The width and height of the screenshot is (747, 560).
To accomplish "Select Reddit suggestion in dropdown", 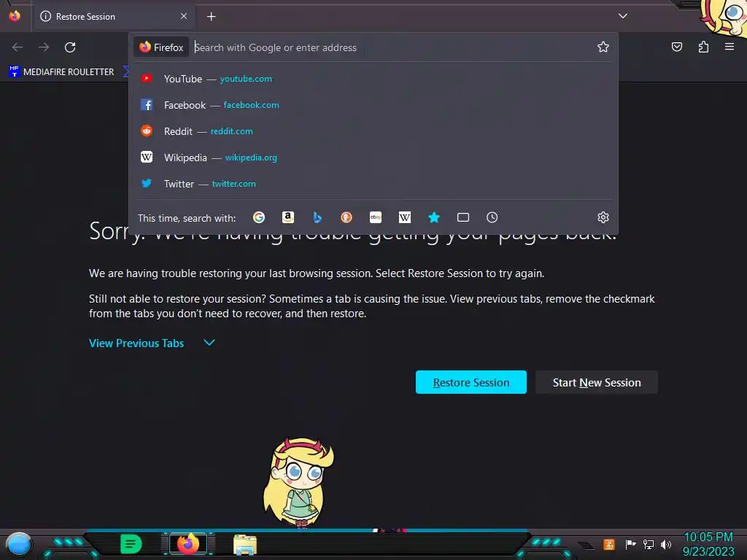I will point(374,131).
